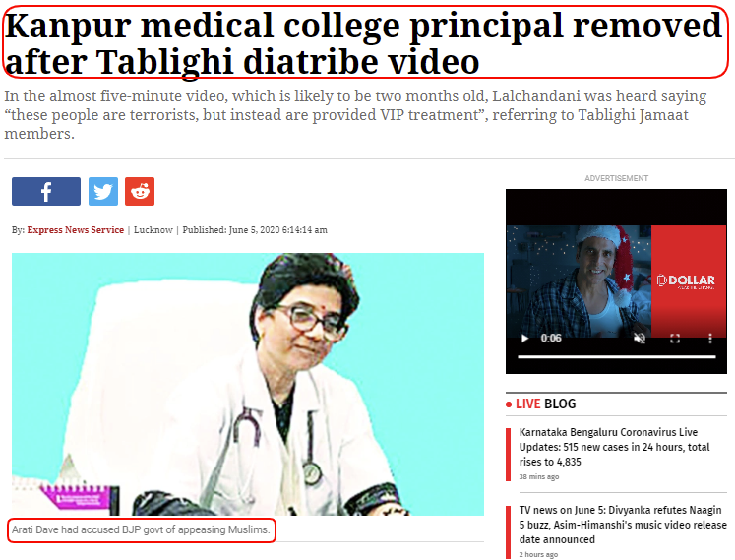The image size is (735, 560).
Task: Seek in the ad video progress bar
Action: tap(616, 357)
